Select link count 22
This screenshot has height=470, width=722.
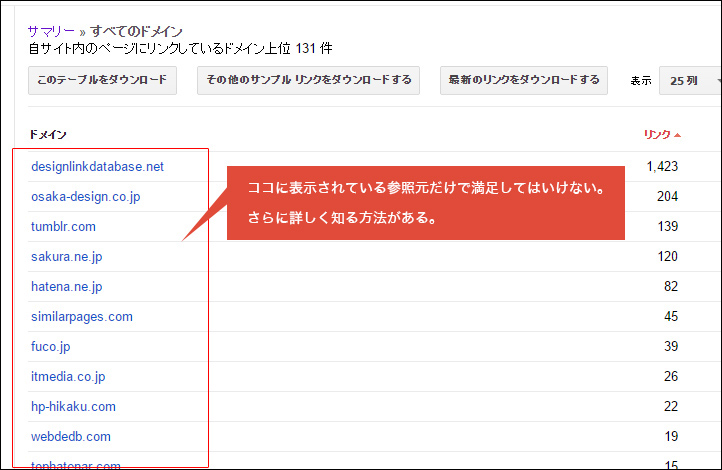click(671, 406)
